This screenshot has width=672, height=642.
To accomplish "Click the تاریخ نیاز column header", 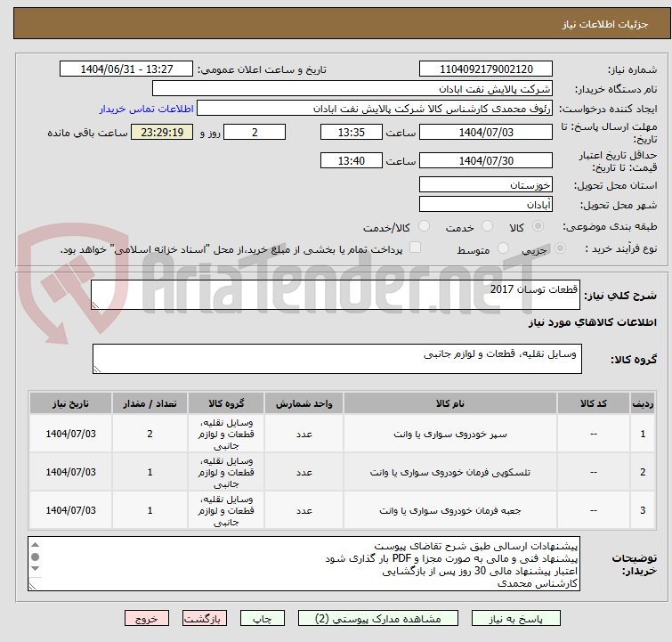I will coord(70,403).
